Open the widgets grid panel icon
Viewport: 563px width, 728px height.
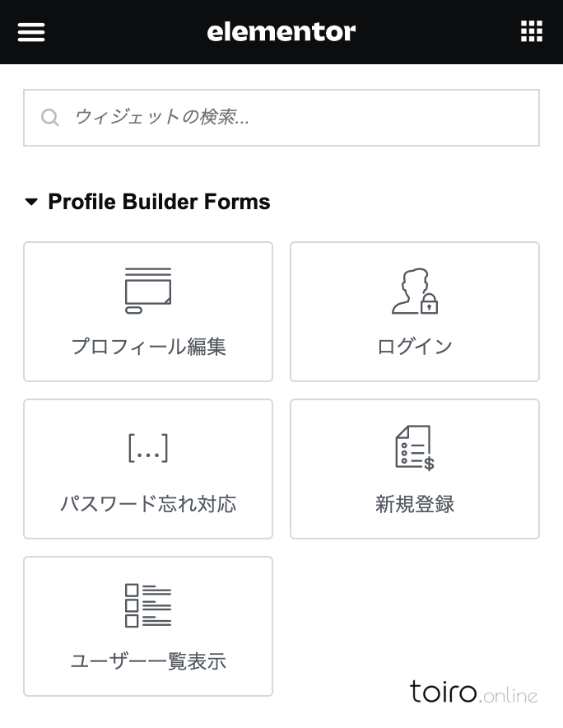(532, 31)
